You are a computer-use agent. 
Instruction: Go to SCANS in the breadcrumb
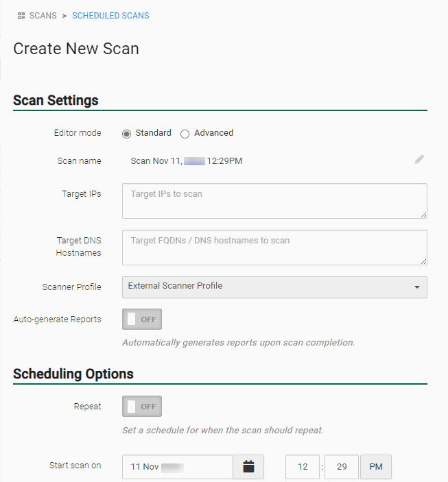[x=43, y=16]
